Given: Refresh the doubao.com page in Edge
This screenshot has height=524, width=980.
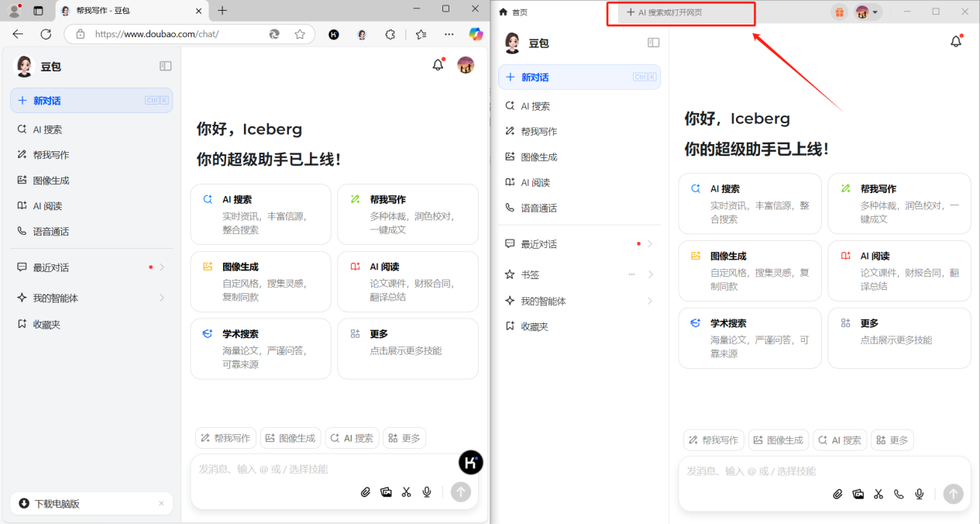Looking at the screenshot, I should coord(46,34).
